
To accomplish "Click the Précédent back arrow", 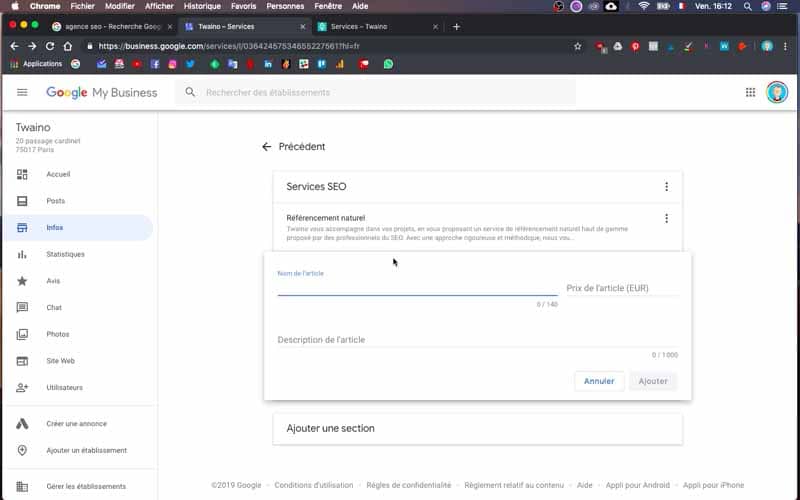I will point(266,147).
